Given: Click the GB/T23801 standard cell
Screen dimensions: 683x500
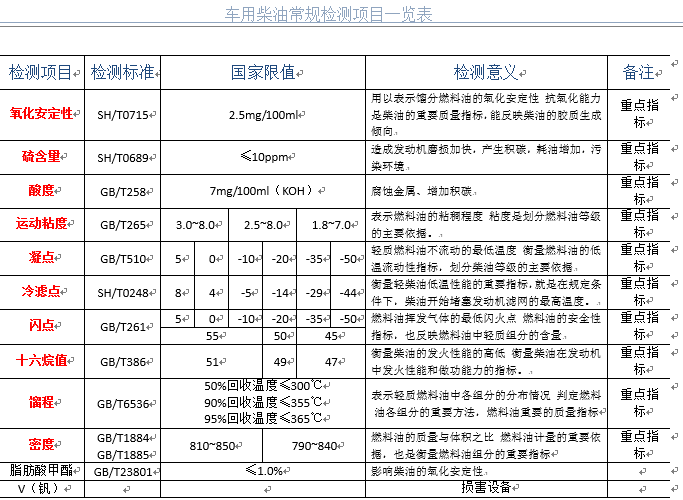Looking at the screenshot, I should coord(120,471).
